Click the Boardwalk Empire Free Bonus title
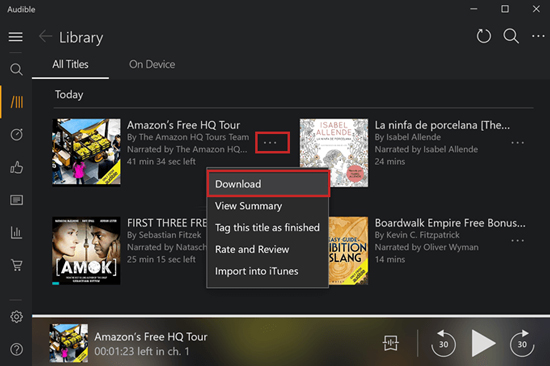Image resolution: width=550 pixels, height=366 pixels. pos(450,223)
